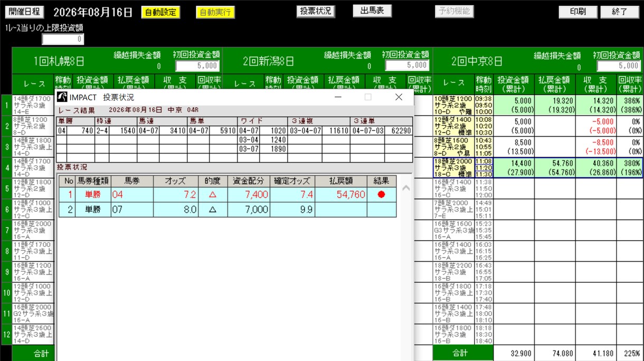Image resolution: width=644 pixels, height=361 pixels.
Task: Click the 1回札幌8日 venue header
Action: pyautogui.click(x=59, y=61)
